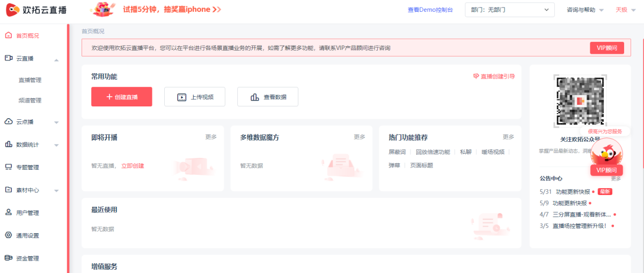644x273 pixels.
Task: Open the 查看Demo控制台 link
Action: tap(430, 10)
